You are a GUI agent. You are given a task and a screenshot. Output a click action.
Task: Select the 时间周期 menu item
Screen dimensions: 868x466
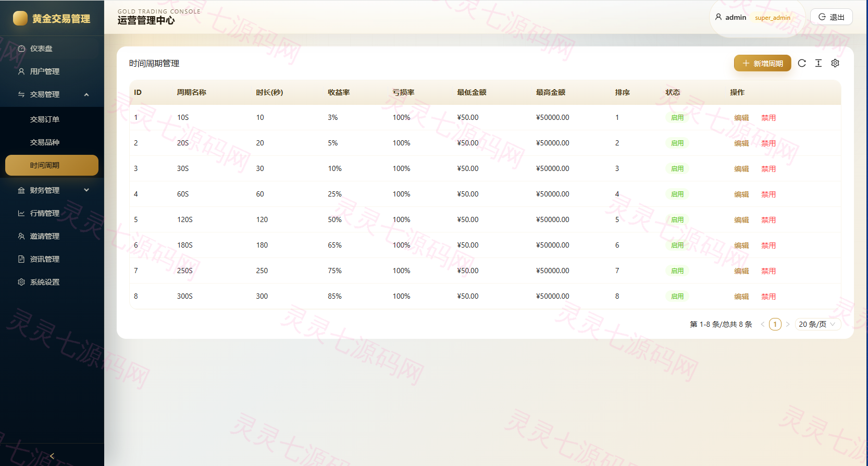(x=52, y=165)
